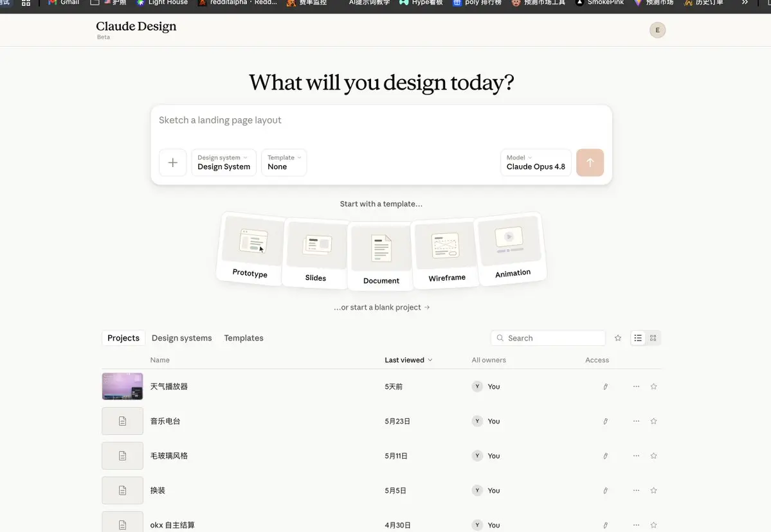Switch to list view layout
771x532 pixels.
click(x=638, y=338)
